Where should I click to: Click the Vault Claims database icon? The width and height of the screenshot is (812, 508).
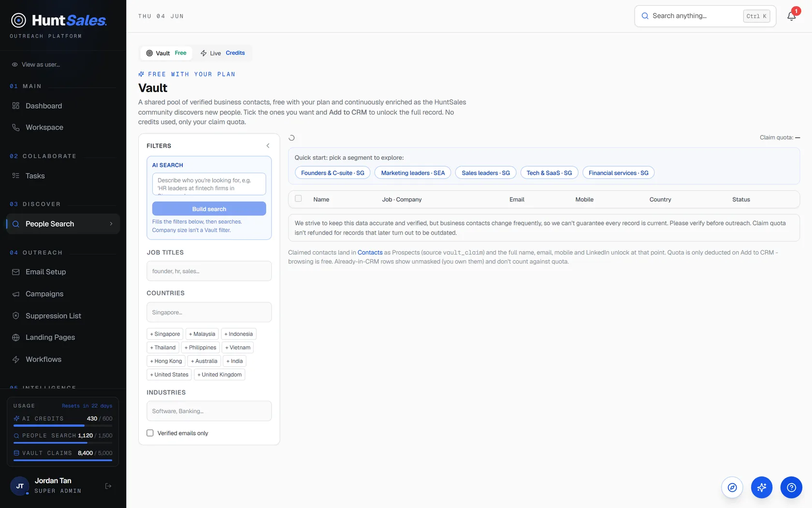click(16, 453)
